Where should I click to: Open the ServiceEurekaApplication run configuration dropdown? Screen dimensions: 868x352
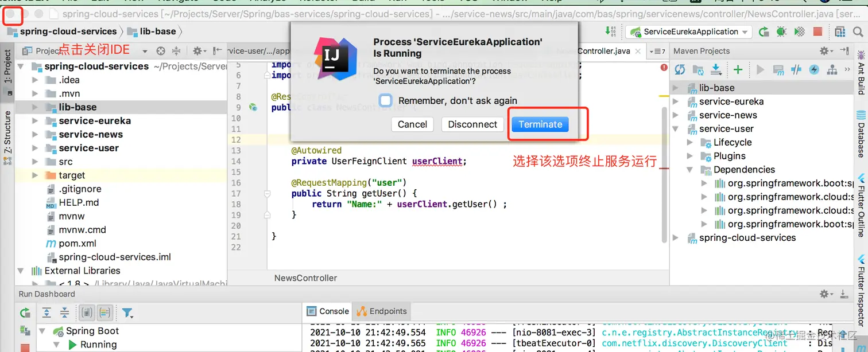click(688, 32)
